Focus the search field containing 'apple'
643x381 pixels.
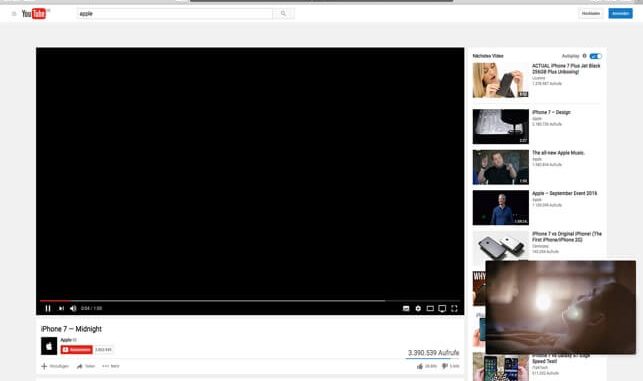coord(175,14)
